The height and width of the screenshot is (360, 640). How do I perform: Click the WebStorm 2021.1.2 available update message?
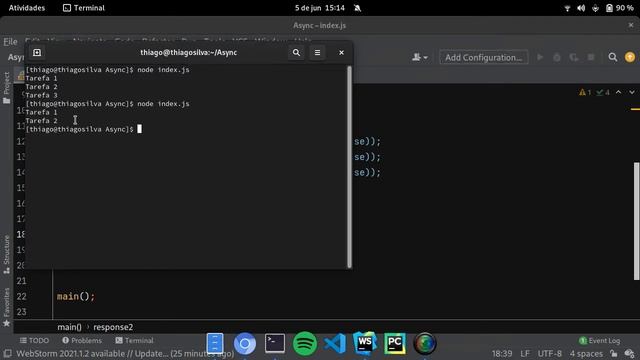click(125, 353)
